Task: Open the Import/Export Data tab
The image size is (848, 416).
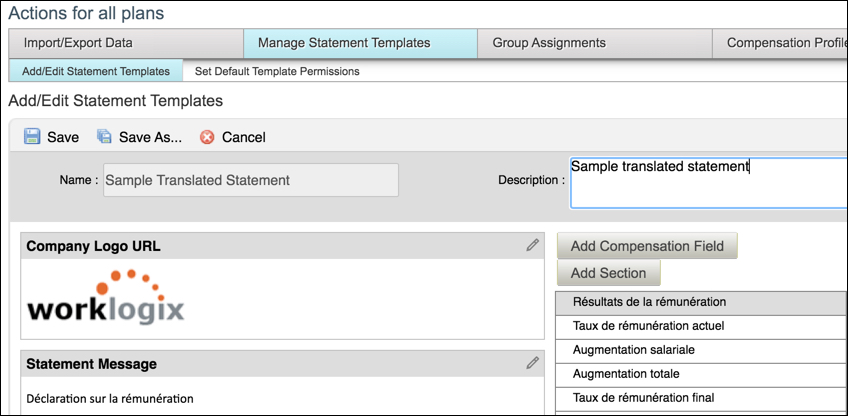Action: tap(125, 43)
